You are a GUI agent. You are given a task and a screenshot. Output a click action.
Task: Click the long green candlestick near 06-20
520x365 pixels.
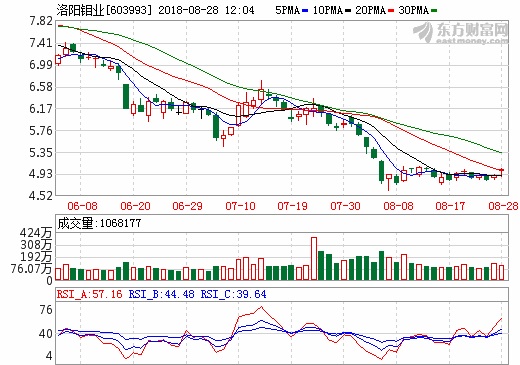tap(126, 96)
